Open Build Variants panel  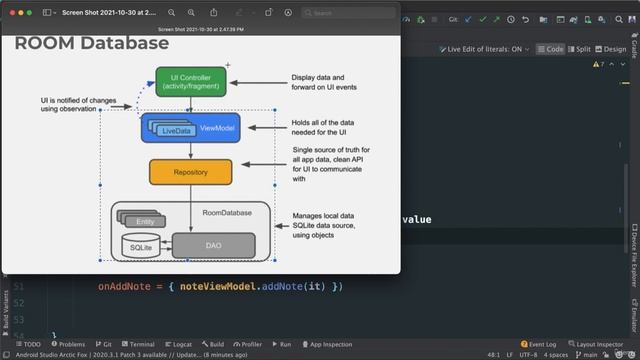tap(6, 312)
